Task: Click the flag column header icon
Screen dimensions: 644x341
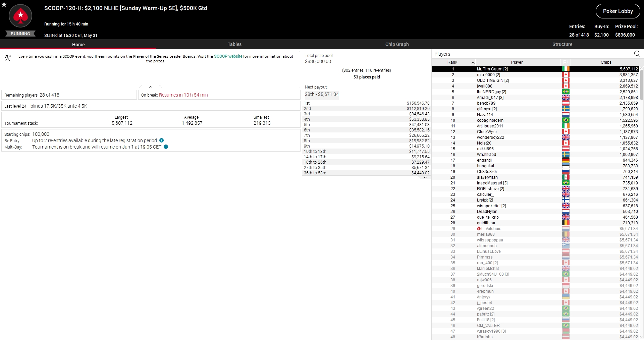Action: click(566, 62)
